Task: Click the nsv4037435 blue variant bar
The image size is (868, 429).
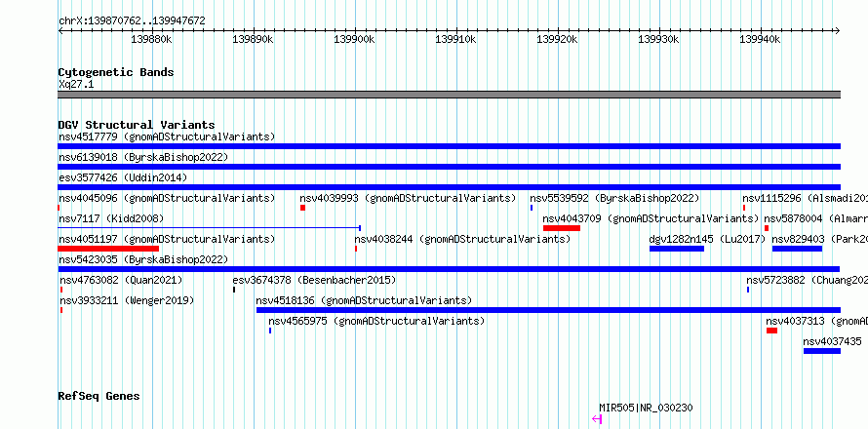Action: tap(822, 351)
